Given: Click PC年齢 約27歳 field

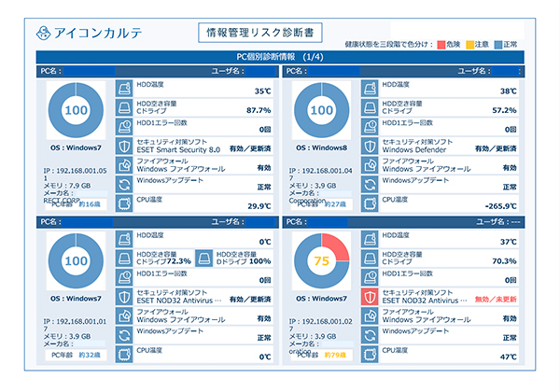Looking at the screenshot, I should pos(321,204).
